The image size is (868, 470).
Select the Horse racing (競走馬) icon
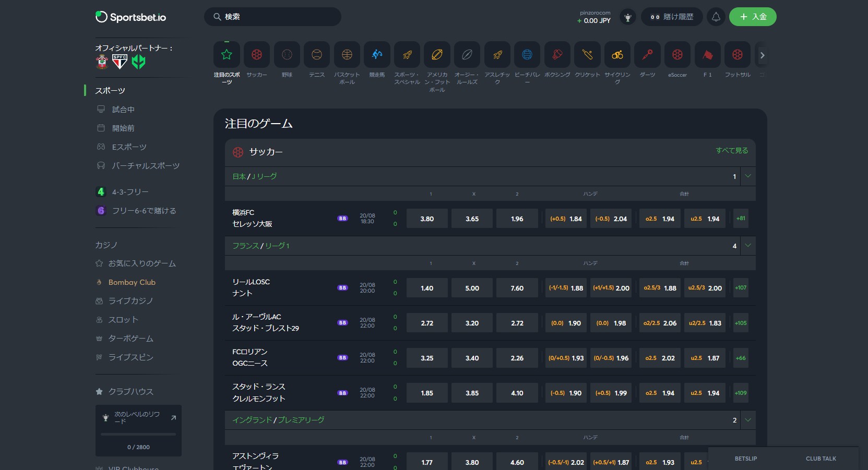[377, 55]
